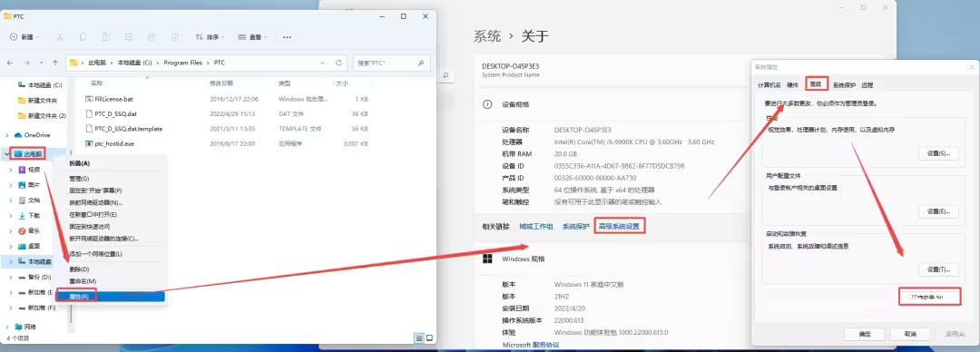Image resolution: width=980 pixels, height=352 pixels.
Task: Go forward with the right arrow button
Action: [x=26, y=63]
